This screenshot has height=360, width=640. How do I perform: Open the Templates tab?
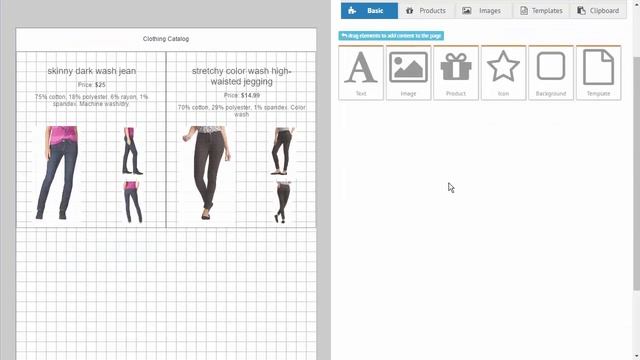(x=541, y=11)
